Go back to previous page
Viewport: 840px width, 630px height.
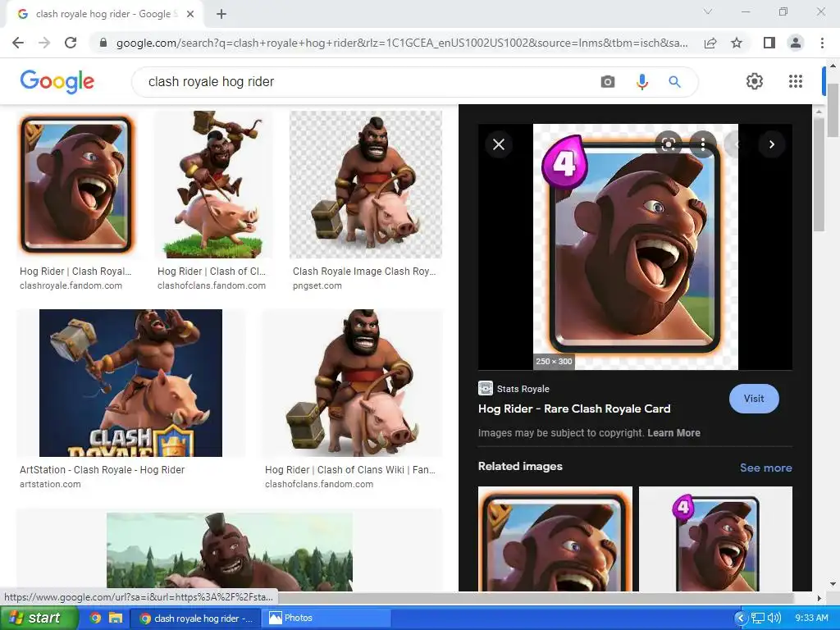(18, 43)
